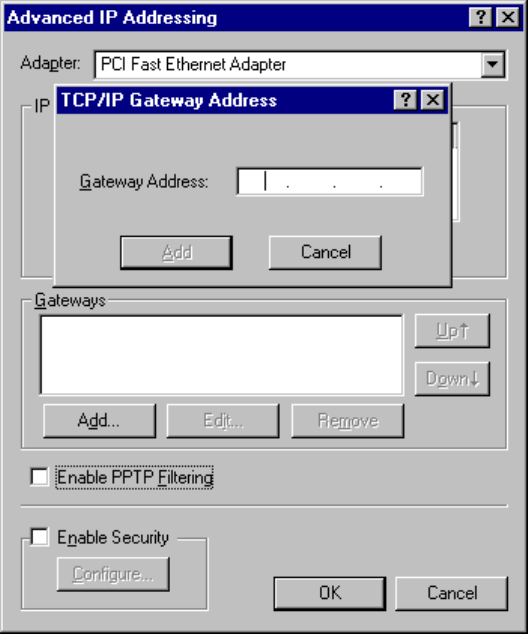The image size is (528, 634).
Task: Click Add in the Gateway Address dialog
Action: 176,253
